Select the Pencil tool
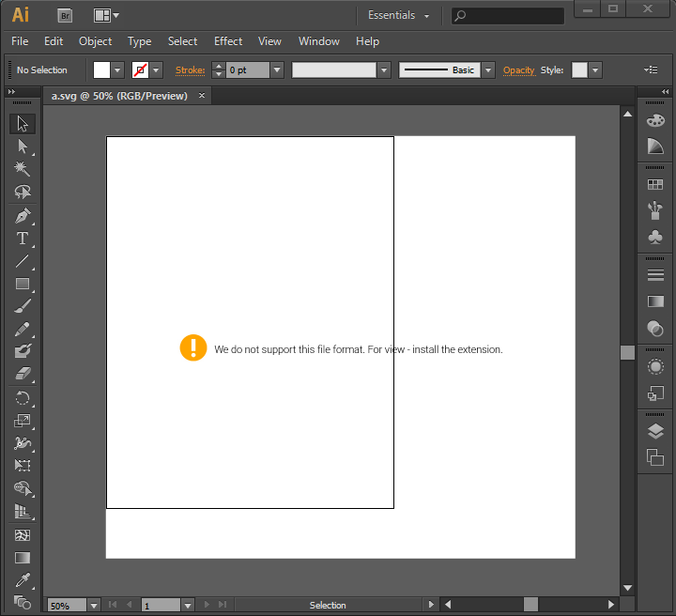This screenshot has height=616, width=676. point(23,329)
